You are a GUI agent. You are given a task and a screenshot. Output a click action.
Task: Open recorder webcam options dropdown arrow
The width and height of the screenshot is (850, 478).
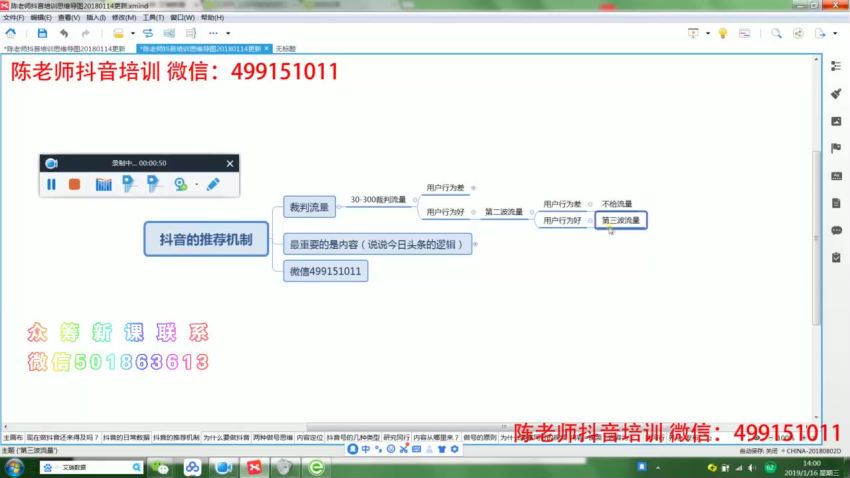point(196,185)
